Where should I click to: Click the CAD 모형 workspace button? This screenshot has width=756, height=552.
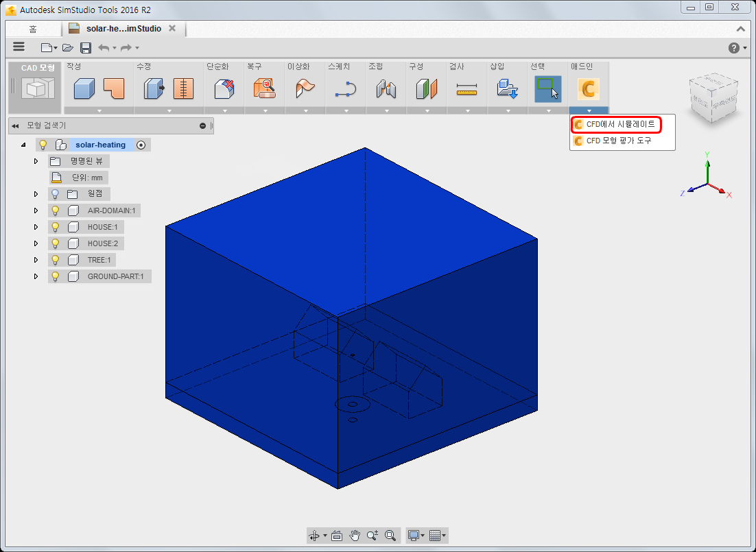click(35, 88)
